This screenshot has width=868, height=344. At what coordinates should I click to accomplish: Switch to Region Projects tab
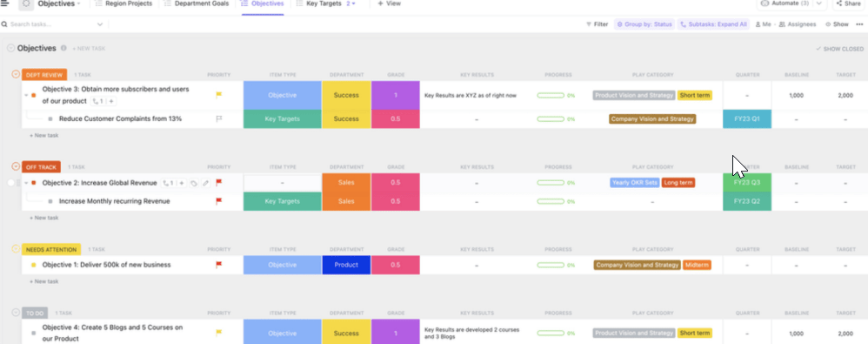[124, 3]
